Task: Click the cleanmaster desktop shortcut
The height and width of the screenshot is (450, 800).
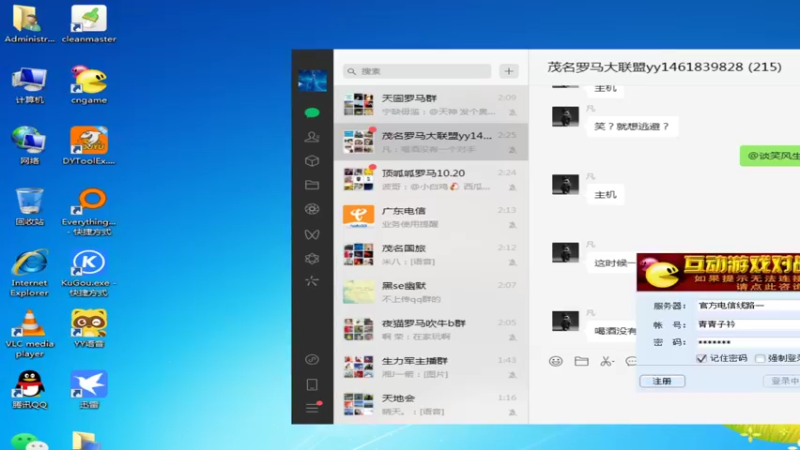Action: click(89, 23)
